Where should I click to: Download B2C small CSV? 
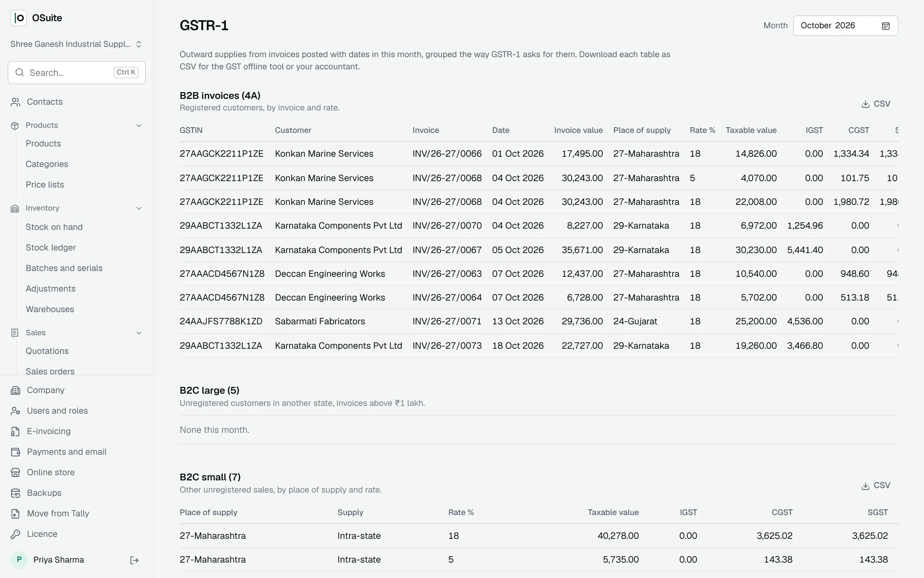tap(876, 486)
